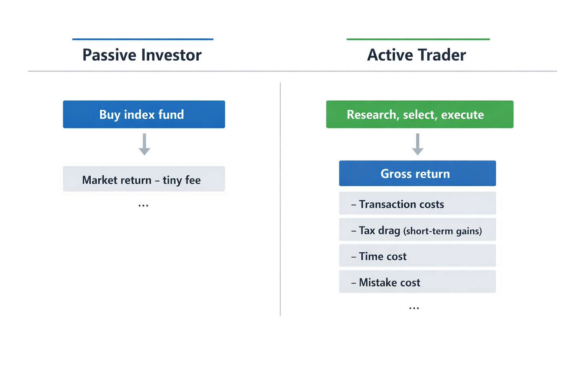588x392 pixels.
Task: Click the short-term gains parenthetical text
Action: pos(443,231)
